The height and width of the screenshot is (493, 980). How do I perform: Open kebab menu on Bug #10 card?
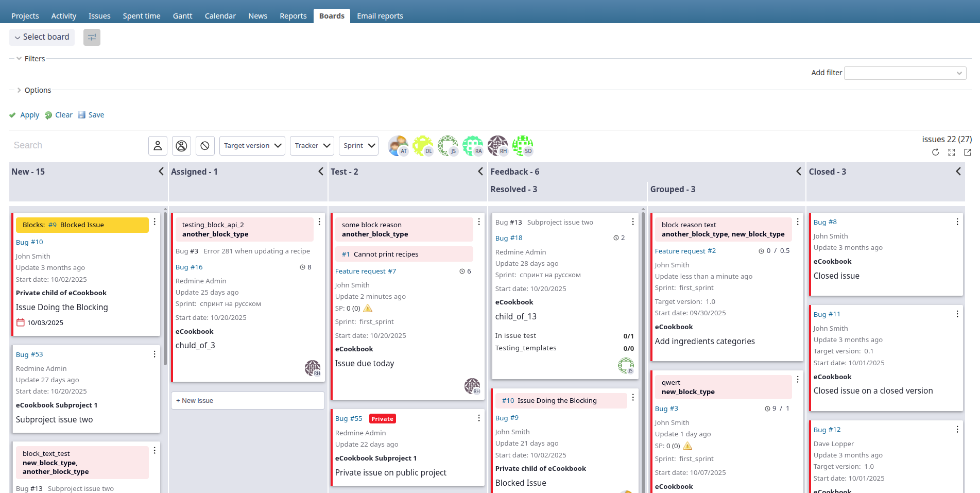(x=154, y=222)
